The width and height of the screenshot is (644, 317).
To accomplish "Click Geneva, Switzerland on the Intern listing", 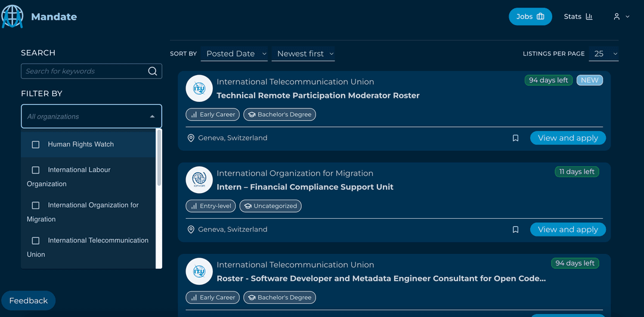I will coord(233,229).
